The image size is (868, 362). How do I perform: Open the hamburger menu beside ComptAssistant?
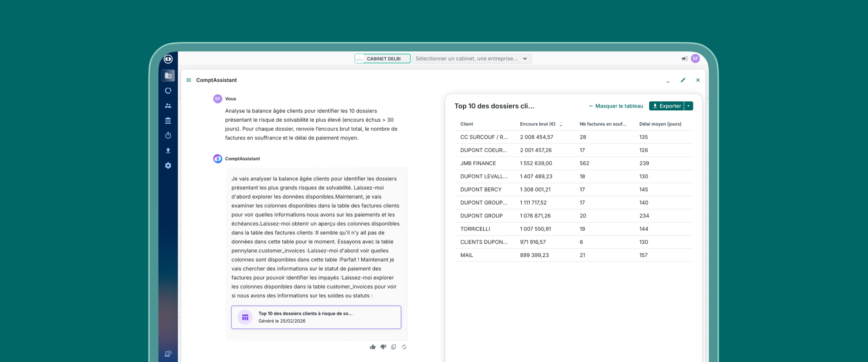pos(188,80)
